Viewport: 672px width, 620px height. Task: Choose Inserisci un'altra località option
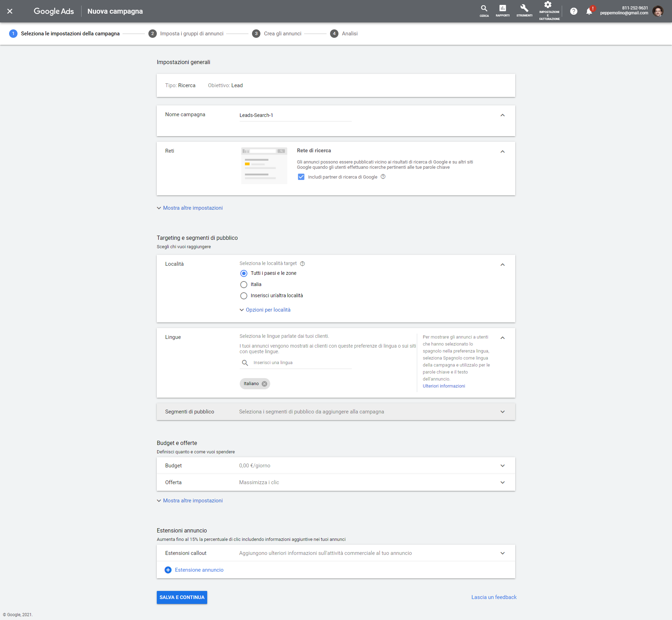click(244, 296)
